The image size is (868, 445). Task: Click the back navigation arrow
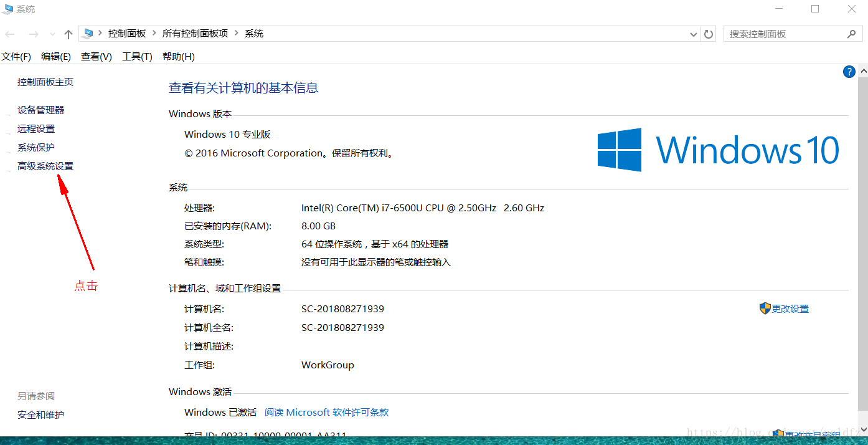10,34
